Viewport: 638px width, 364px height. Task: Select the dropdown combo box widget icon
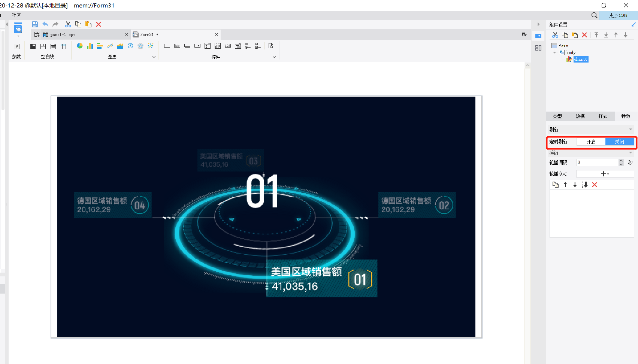click(197, 46)
